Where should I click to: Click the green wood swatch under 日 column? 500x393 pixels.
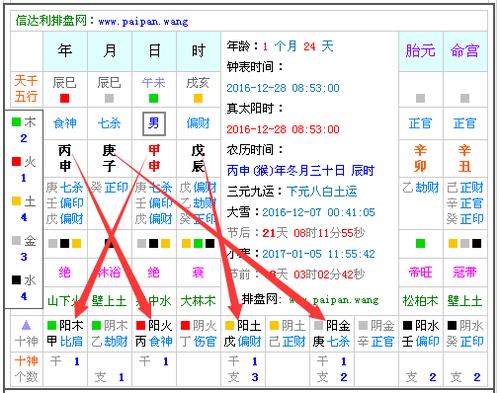coord(154,98)
